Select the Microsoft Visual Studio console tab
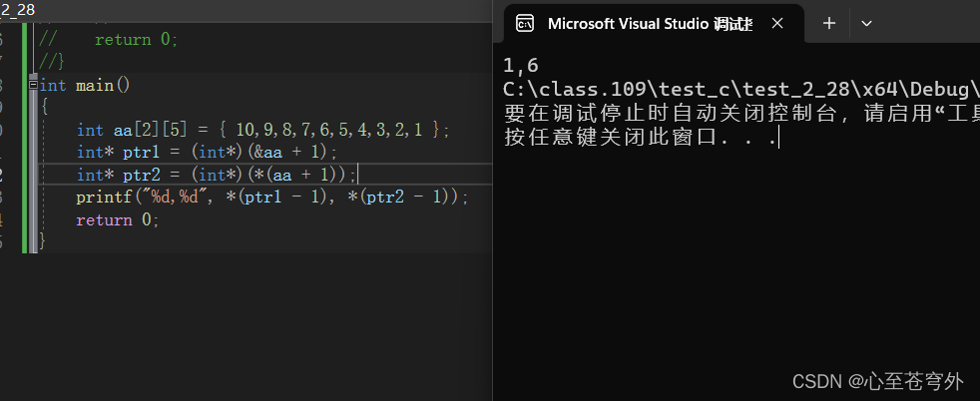 649,23
